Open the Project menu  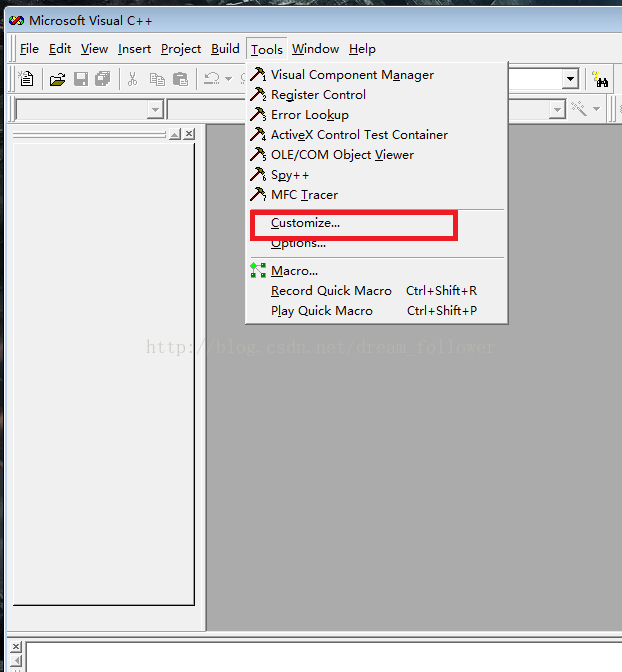point(180,49)
